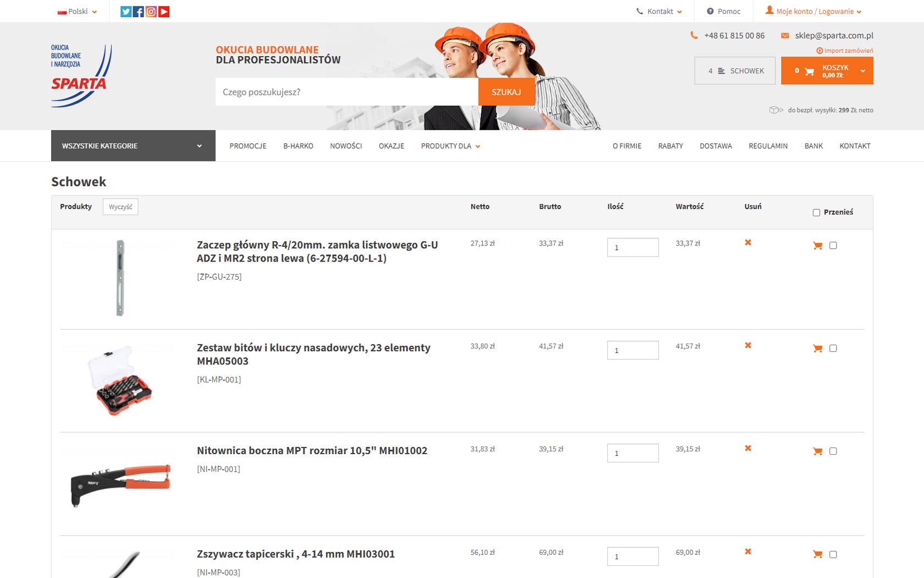Select checkbox for Nitownica boczna row

833,451
